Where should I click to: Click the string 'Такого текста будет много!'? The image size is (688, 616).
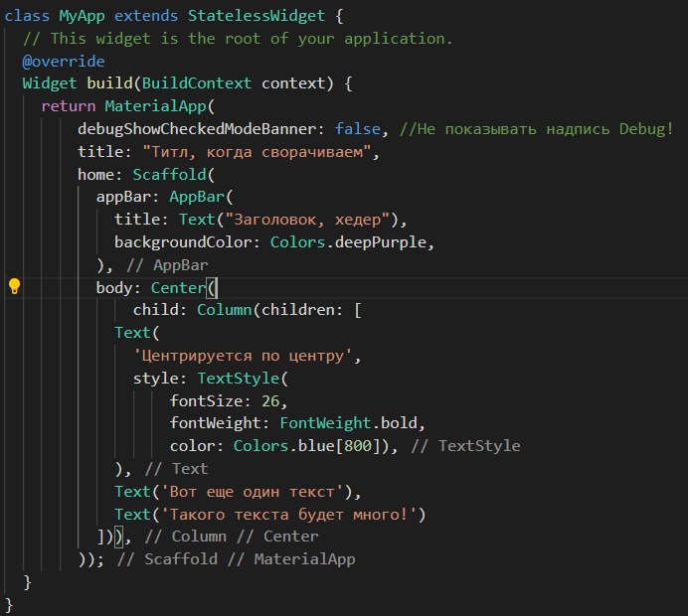pyautogui.click(x=288, y=515)
